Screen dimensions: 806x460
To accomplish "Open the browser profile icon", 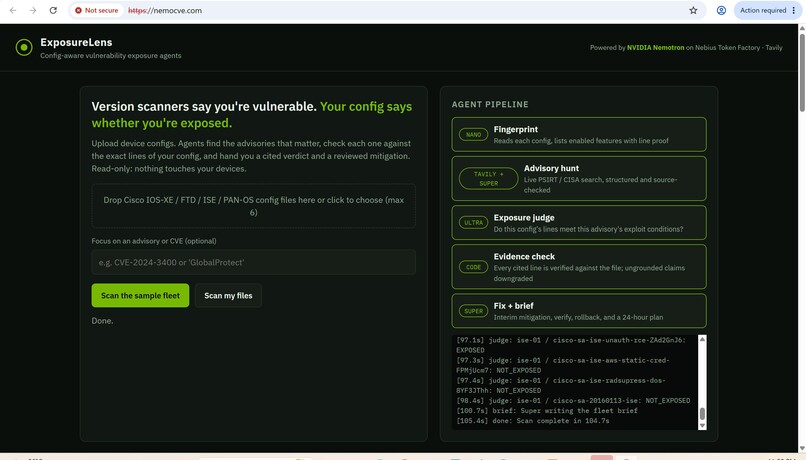I will click(721, 10).
